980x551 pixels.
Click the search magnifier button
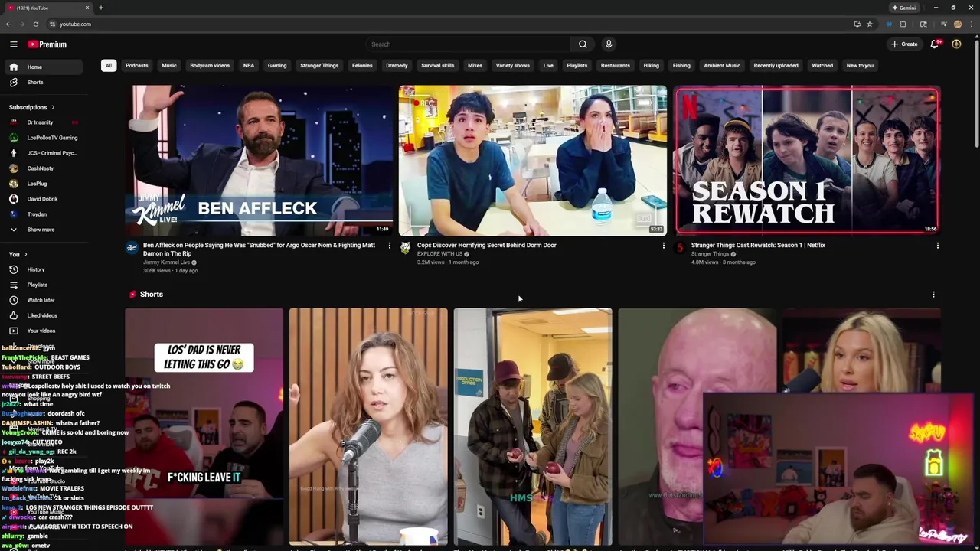pos(583,44)
